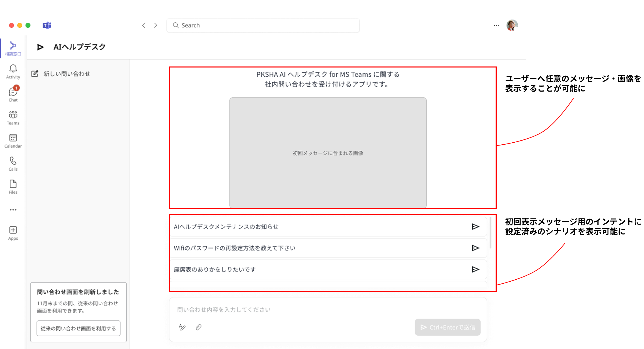Start 新しい問い合わせ
This screenshot has width=644, height=349.
67,74
